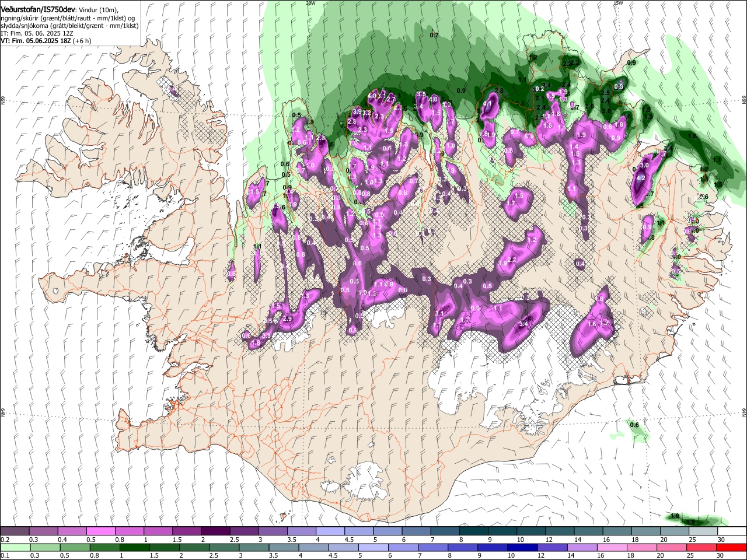747x560 pixels.
Task: Click the '0.1' label on the rain scale
Action: 4,556
